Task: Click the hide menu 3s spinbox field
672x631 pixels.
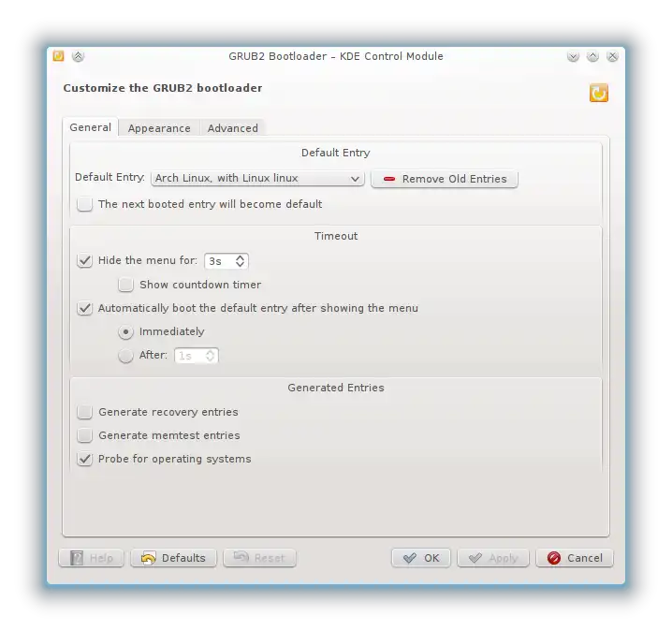Action: (226, 261)
